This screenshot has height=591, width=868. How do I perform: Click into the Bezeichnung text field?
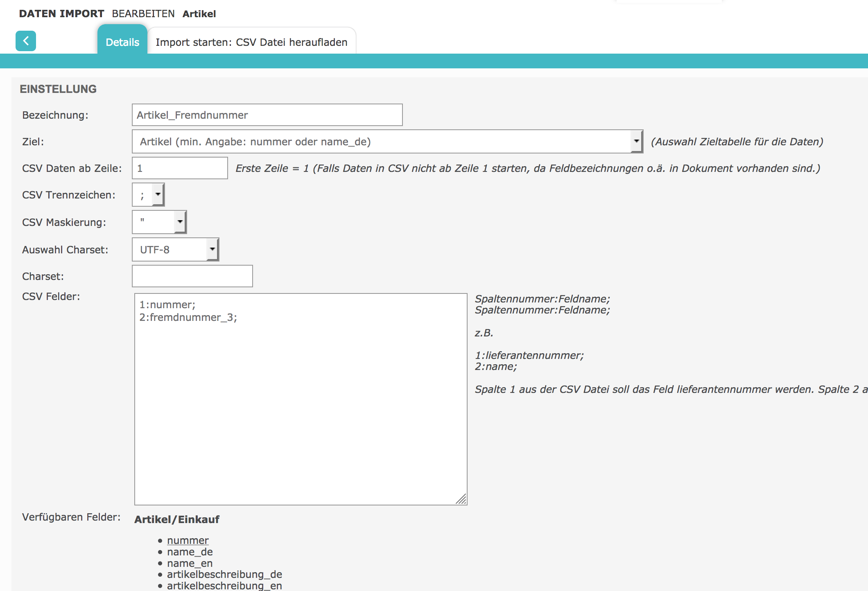pos(267,115)
